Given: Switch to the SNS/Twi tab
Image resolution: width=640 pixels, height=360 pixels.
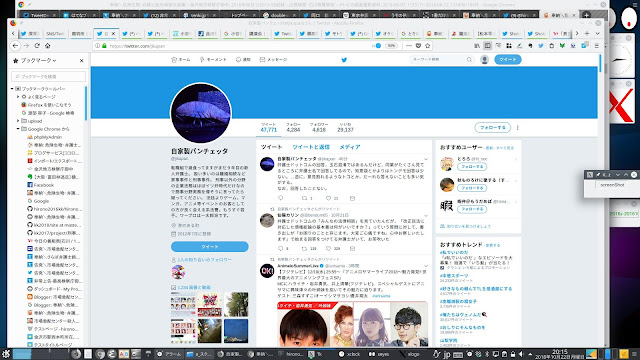Looking at the screenshot, I should point(55,34).
